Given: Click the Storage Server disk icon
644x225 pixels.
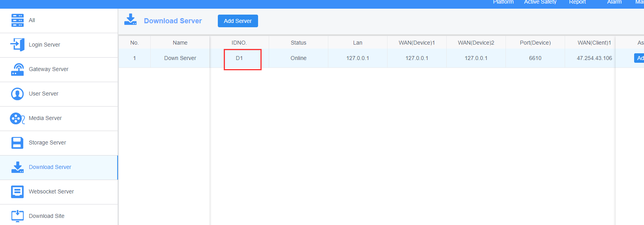Looking at the screenshot, I should point(17,142).
